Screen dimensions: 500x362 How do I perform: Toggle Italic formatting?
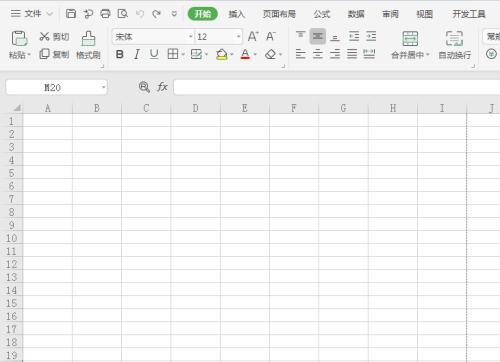coord(137,54)
